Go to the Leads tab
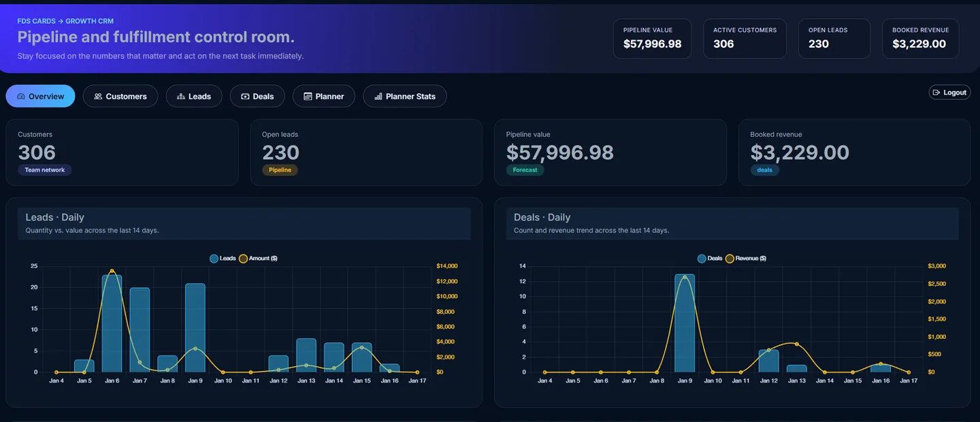 (194, 96)
